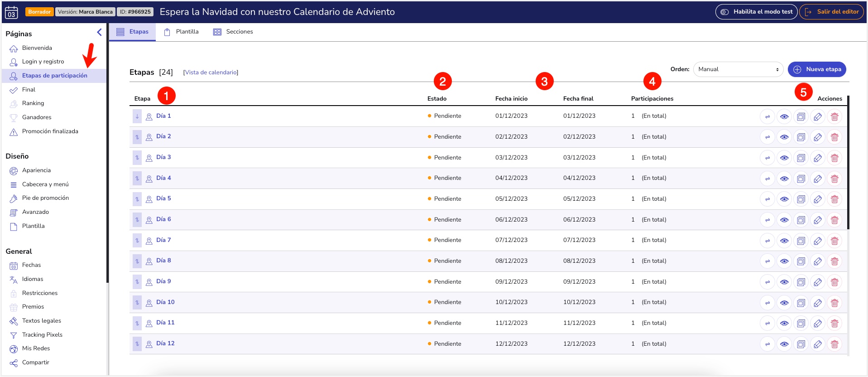Open Apariencia in the Diseño sidebar
This screenshot has height=377, width=868.
pos(36,170)
